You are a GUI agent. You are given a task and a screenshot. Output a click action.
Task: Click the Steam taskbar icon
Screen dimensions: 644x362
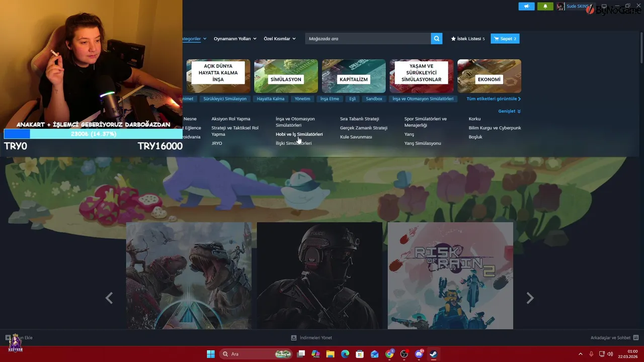coord(433,354)
